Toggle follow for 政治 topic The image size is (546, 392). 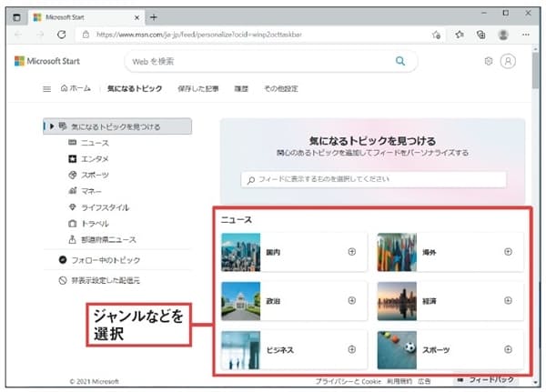(351, 300)
